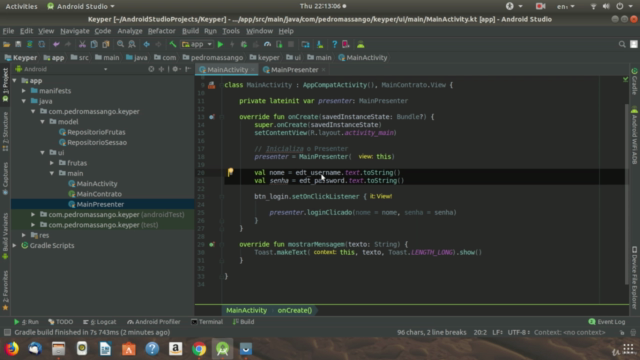This screenshot has width=640, height=360.
Task: Click the Cut scissors icon
Action: tap(82, 44)
